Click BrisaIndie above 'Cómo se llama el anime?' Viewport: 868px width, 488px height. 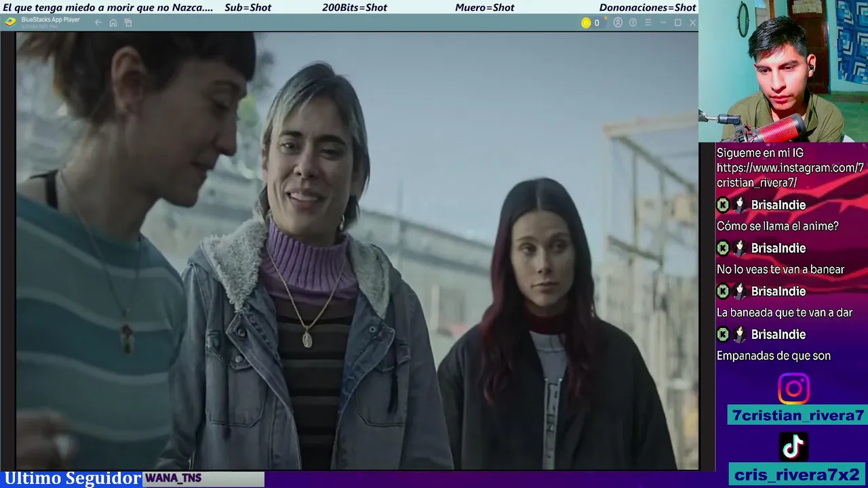coord(778,205)
